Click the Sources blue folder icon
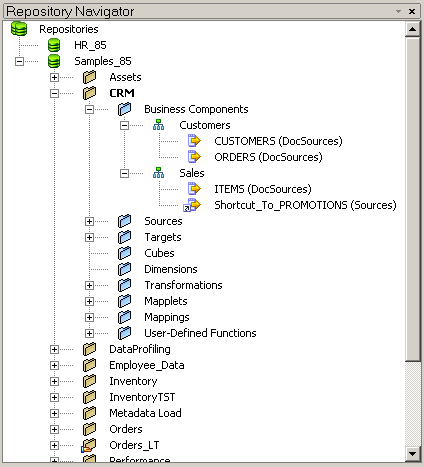 [124, 221]
